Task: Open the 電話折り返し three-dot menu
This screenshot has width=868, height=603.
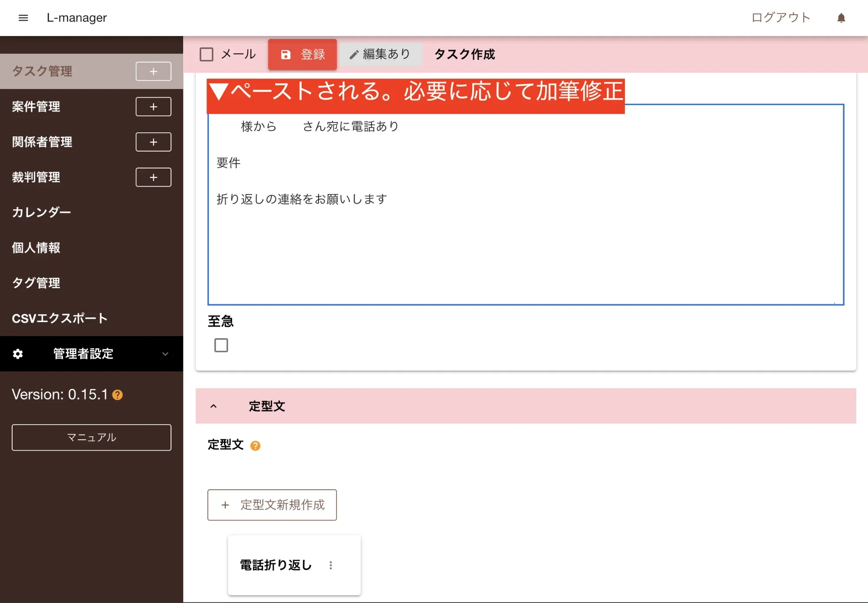Action: 331,565
